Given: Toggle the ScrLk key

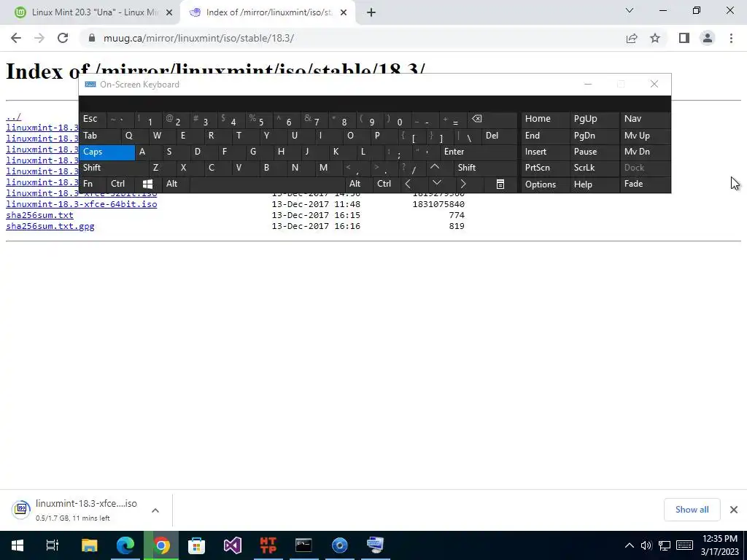Looking at the screenshot, I should click(594, 168).
